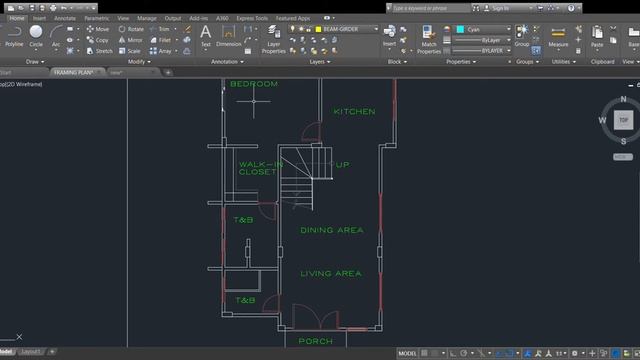The height and width of the screenshot is (360, 640).
Task: Click the Scale tool
Action: click(x=129, y=51)
